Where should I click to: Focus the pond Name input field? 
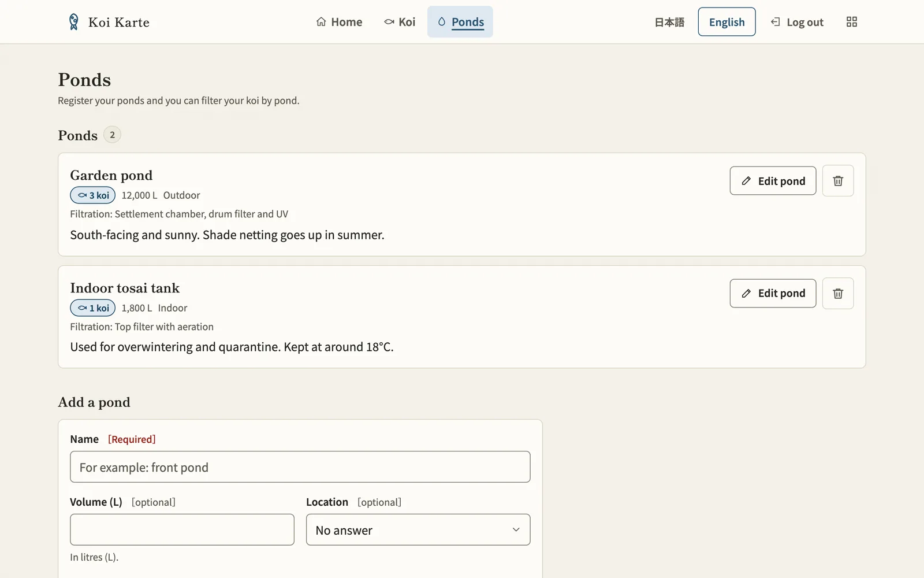[x=300, y=467]
